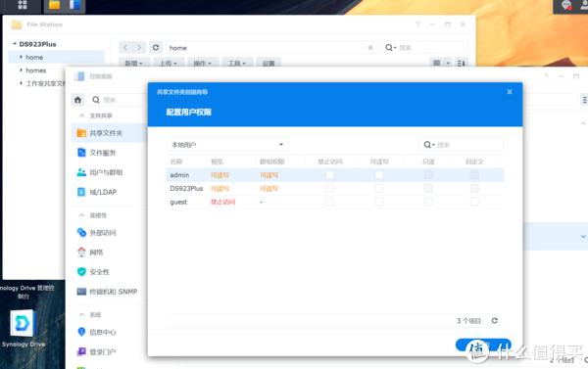Image resolution: width=588 pixels, height=369 pixels.
Task: Tick the No Access checkbox for guest
Action: (x=329, y=202)
